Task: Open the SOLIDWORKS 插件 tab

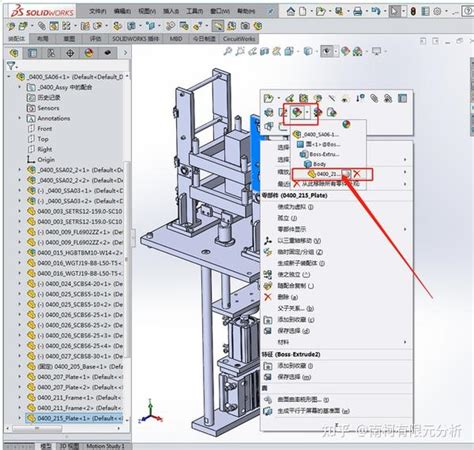Action: tap(135, 39)
